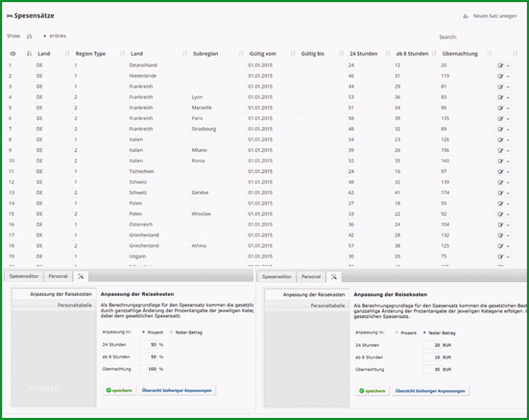Select Personaltabelle in left panel sidebar

[54, 305]
